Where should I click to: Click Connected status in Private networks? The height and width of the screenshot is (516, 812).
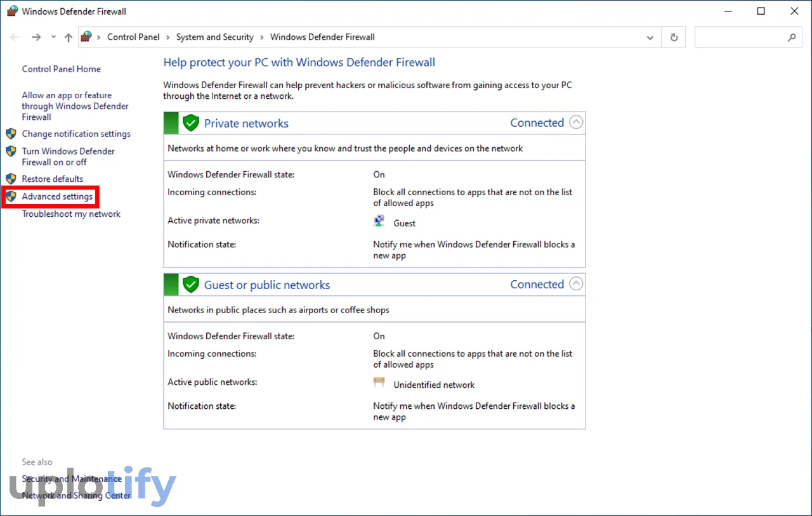(x=537, y=123)
